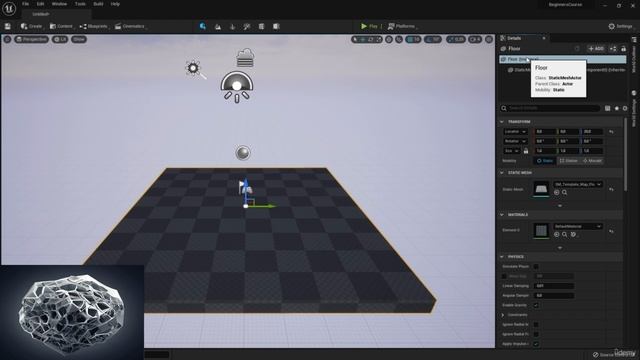Open the Build menu

tap(98, 4)
